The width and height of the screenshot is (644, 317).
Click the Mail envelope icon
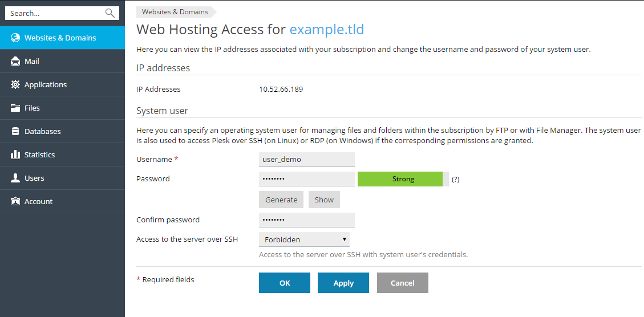coord(15,61)
